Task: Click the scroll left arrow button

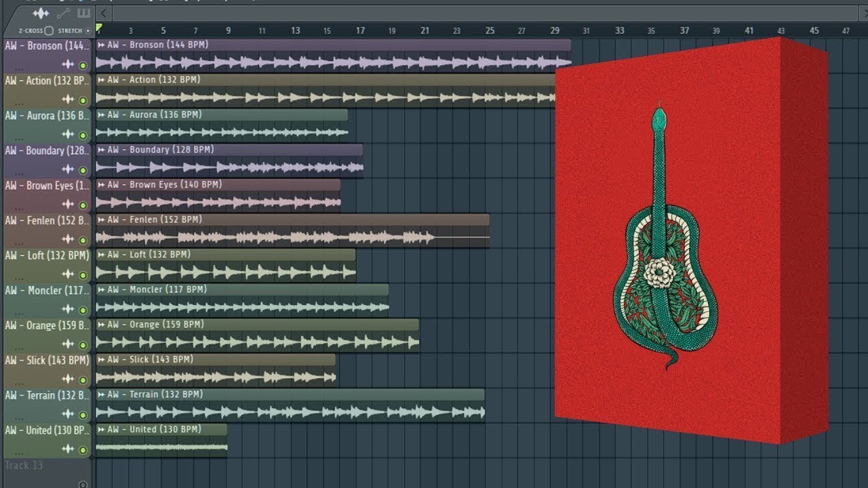Action: 103,13
